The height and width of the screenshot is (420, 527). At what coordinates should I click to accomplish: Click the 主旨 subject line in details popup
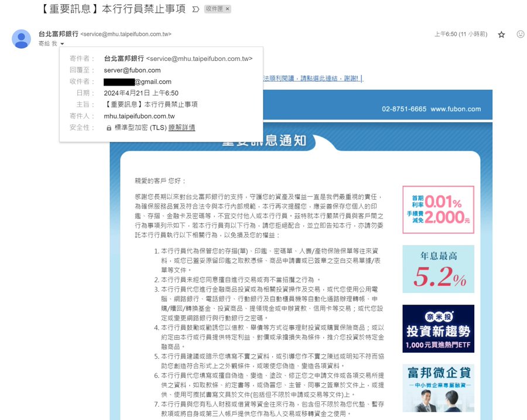[x=151, y=105]
